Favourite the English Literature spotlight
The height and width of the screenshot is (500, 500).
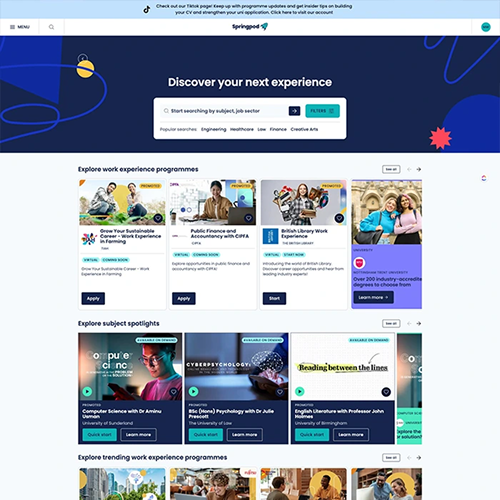(x=386, y=392)
